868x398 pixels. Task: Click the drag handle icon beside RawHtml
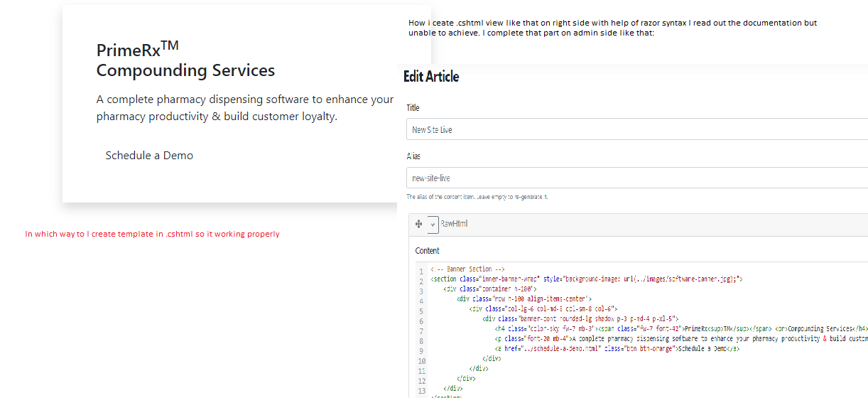point(418,224)
